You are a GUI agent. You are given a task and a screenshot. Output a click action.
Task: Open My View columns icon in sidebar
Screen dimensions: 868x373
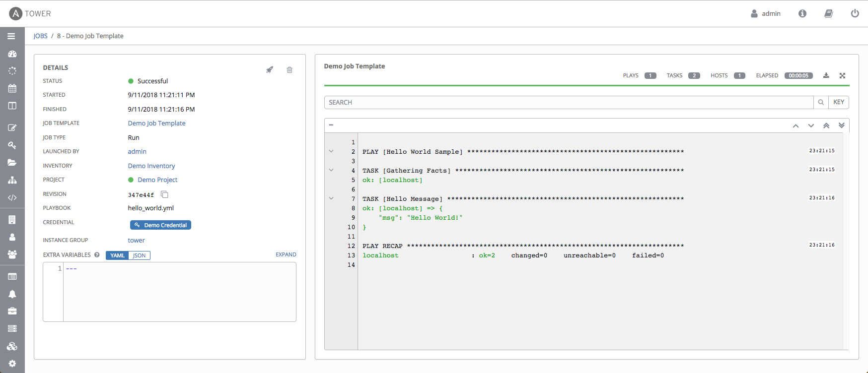pos(12,106)
